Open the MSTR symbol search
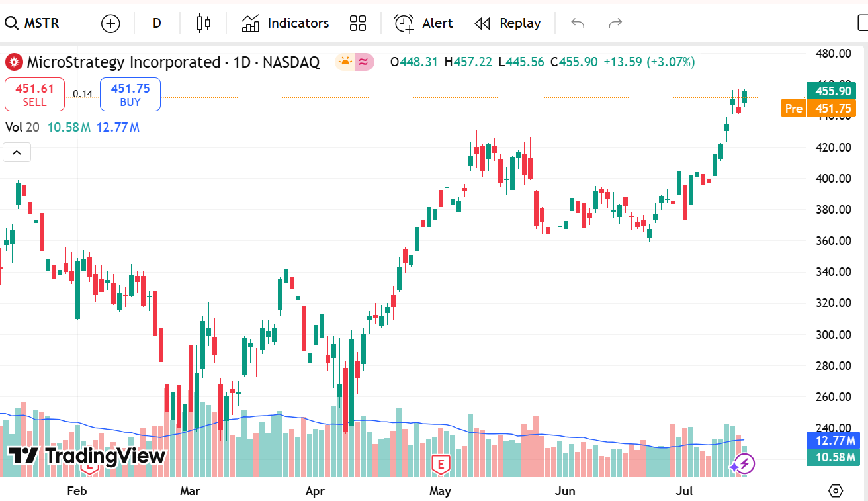Image resolution: width=868 pixels, height=501 pixels. click(x=33, y=23)
